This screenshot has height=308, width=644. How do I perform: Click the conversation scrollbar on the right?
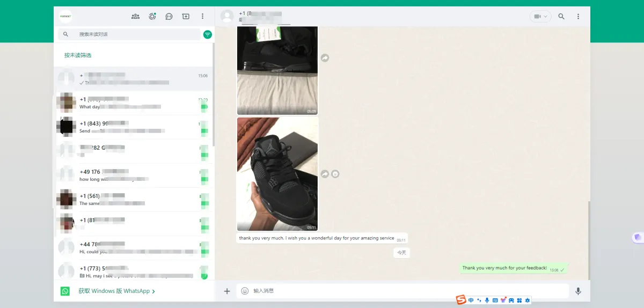(x=589, y=240)
